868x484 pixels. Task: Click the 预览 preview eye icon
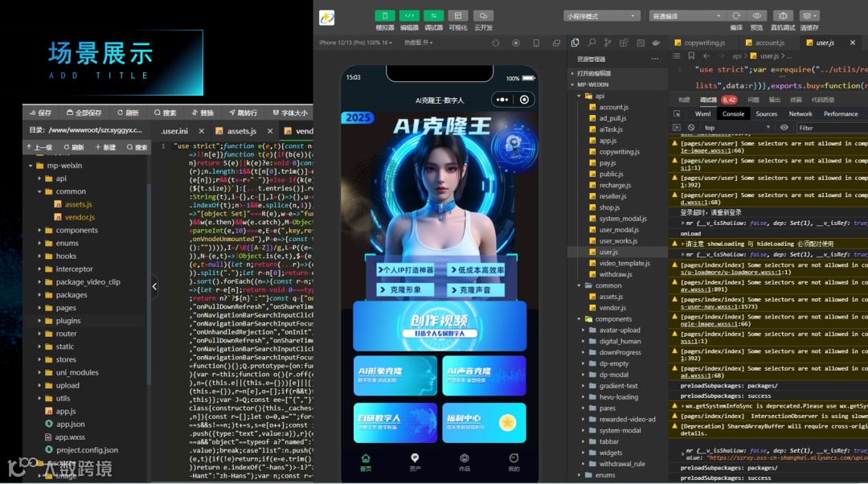(x=757, y=16)
